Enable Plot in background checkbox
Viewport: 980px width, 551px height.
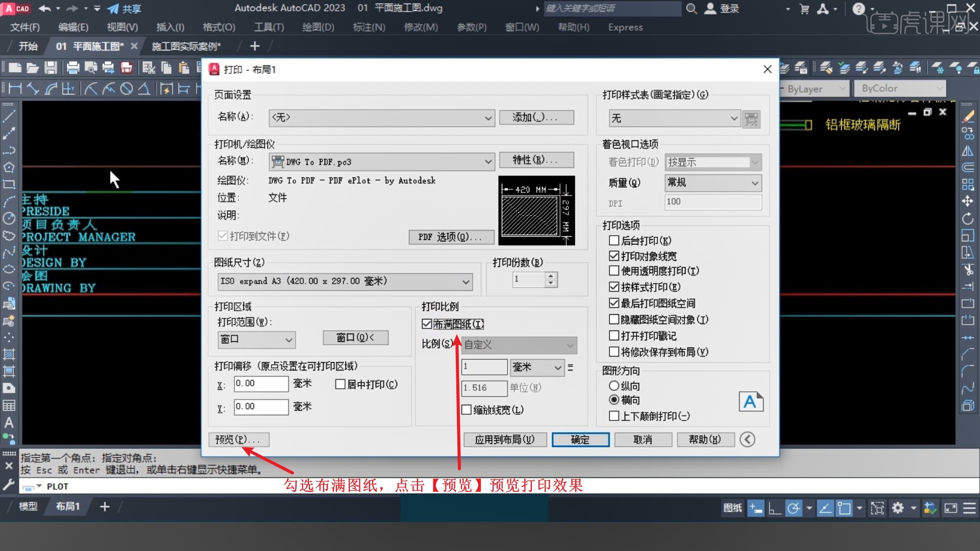pyautogui.click(x=614, y=240)
